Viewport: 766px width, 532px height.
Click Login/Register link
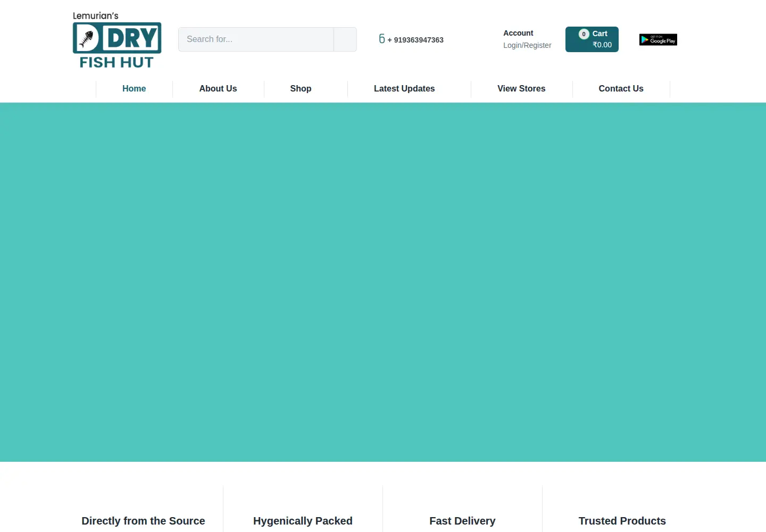[527, 45]
